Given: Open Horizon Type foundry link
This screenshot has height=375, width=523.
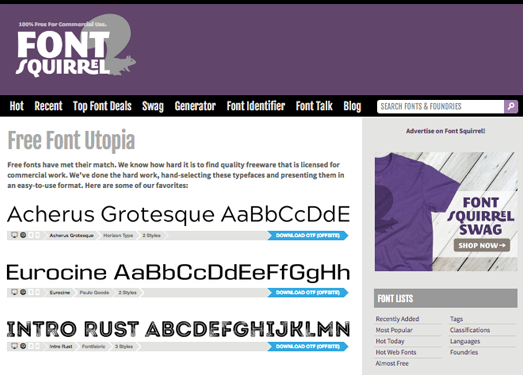Looking at the screenshot, I should pos(118,236).
